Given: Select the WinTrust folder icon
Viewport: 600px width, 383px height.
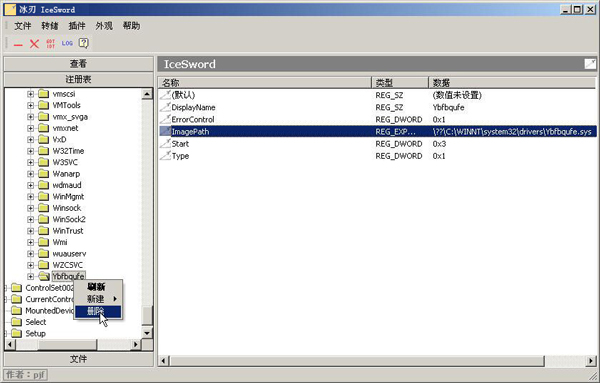Looking at the screenshot, I should coord(44,231).
